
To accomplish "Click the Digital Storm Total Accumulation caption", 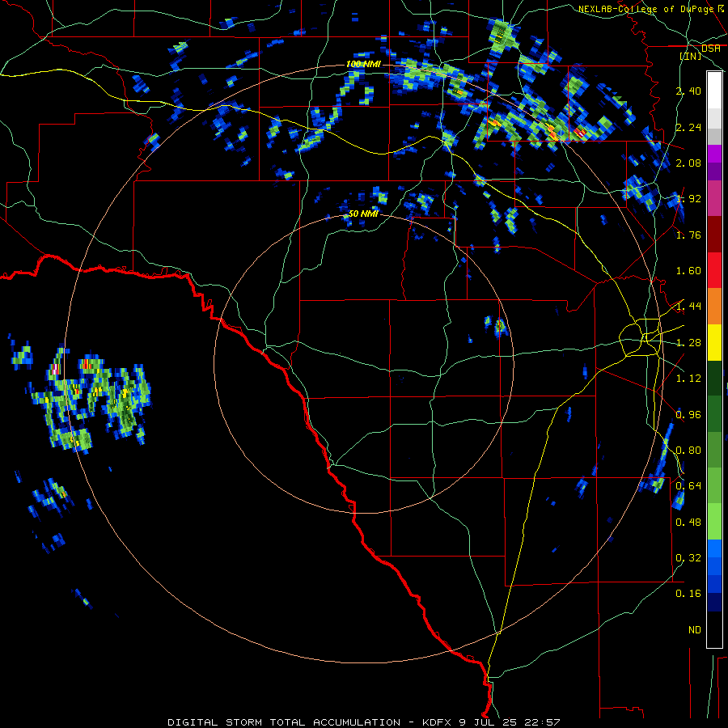I will (363, 722).
